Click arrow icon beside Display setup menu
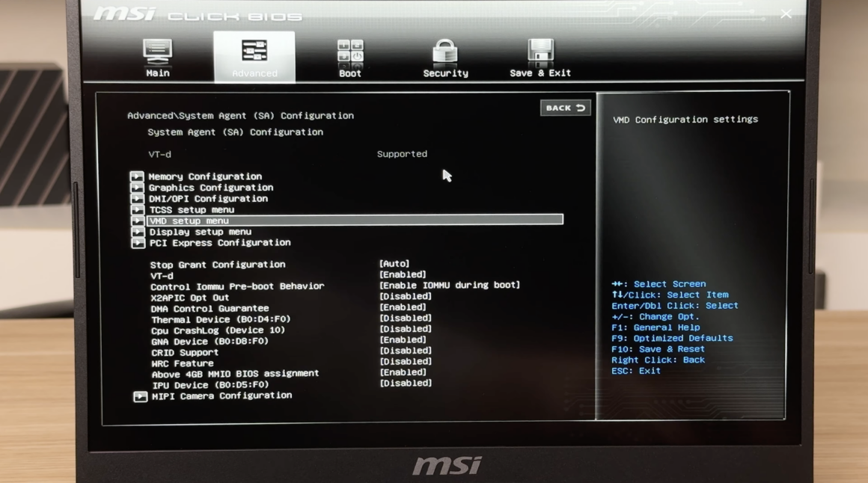The image size is (868, 483). (x=138, y=232)
